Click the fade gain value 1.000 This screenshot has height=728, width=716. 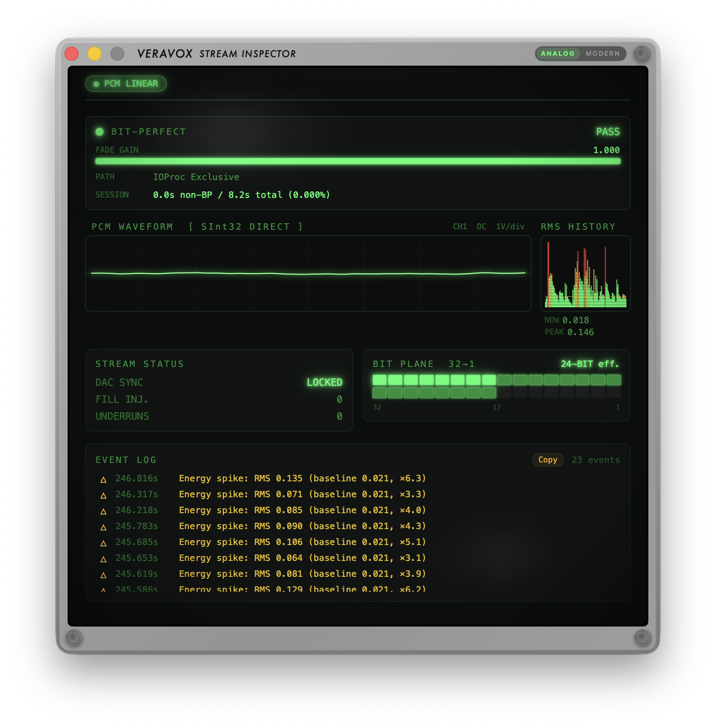click(x=607, y=150)
